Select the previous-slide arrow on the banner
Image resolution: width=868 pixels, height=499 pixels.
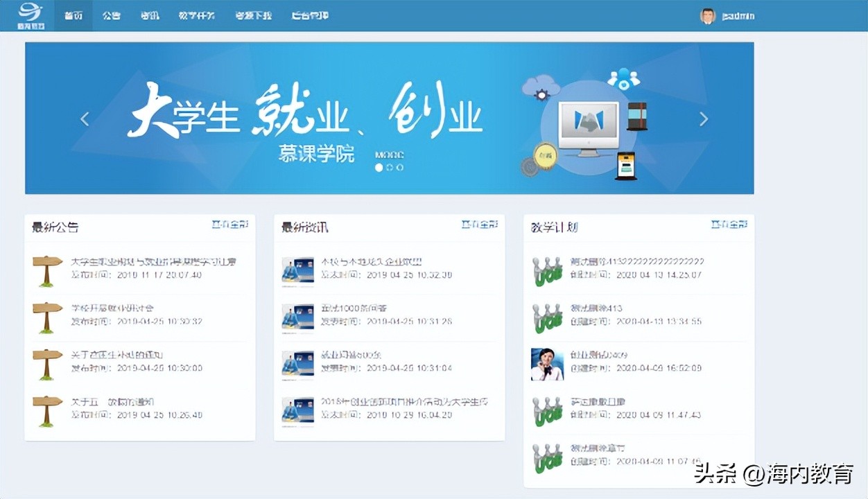(84, 119)
